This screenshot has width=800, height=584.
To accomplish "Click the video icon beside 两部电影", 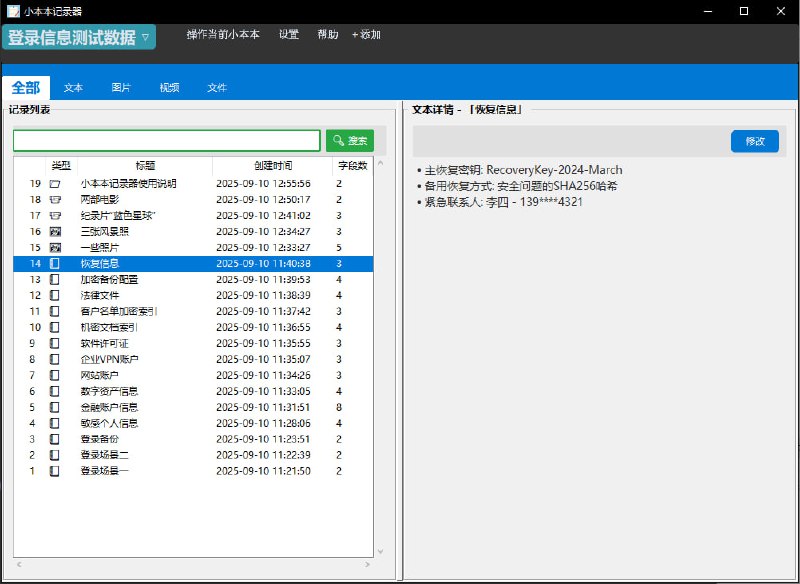I will [x=55, y=200].
